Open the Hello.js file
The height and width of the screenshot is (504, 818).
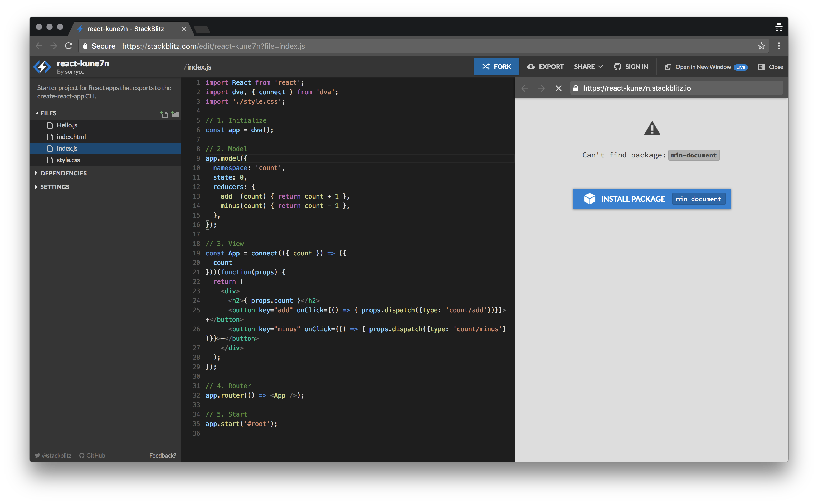105,125
